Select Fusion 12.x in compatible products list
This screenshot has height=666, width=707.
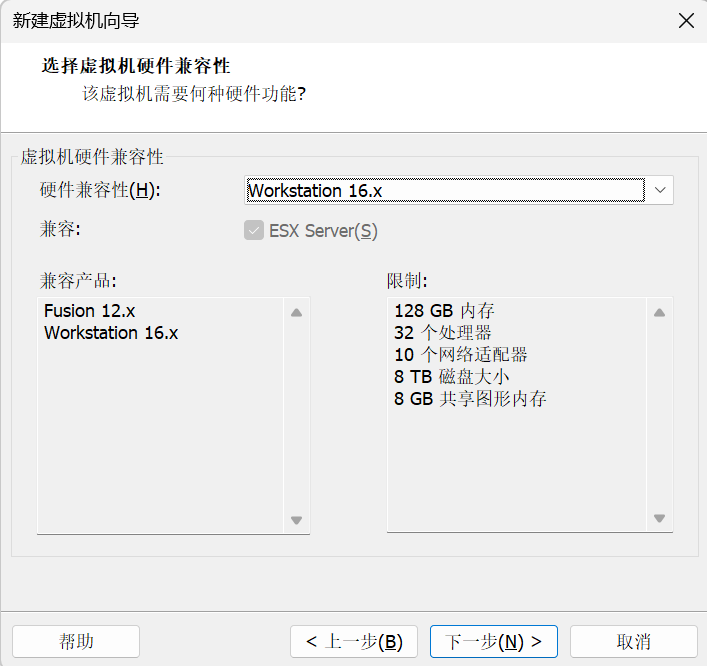(90, 311)
